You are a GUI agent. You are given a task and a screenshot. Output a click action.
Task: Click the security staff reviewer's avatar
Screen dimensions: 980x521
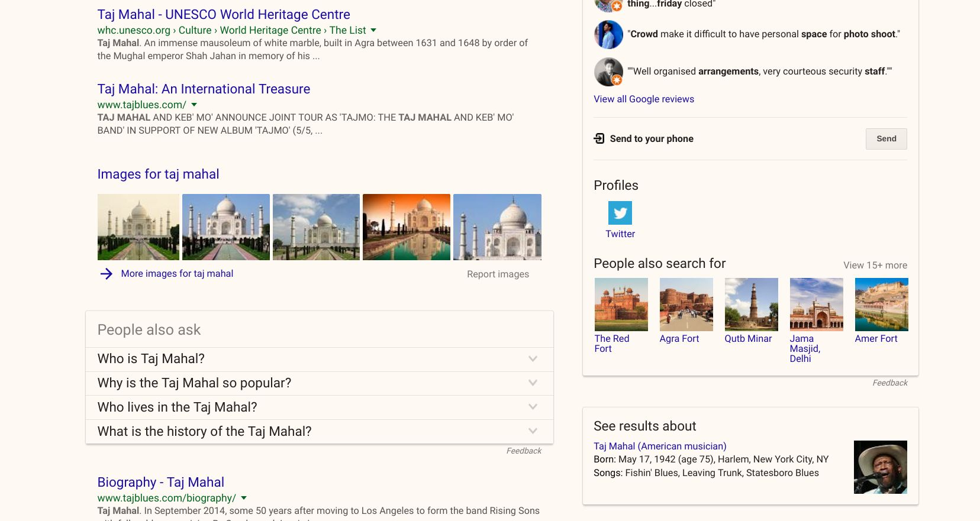coord(608,72)
